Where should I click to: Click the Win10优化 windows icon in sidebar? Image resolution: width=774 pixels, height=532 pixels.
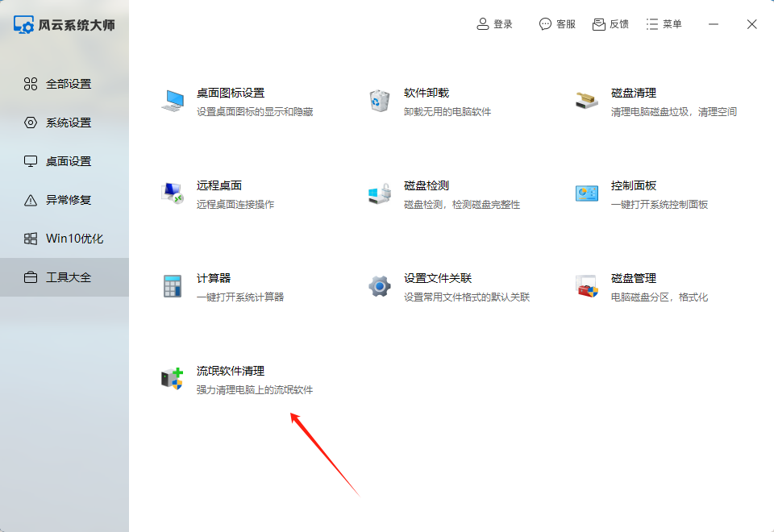[x=31, y=239]
